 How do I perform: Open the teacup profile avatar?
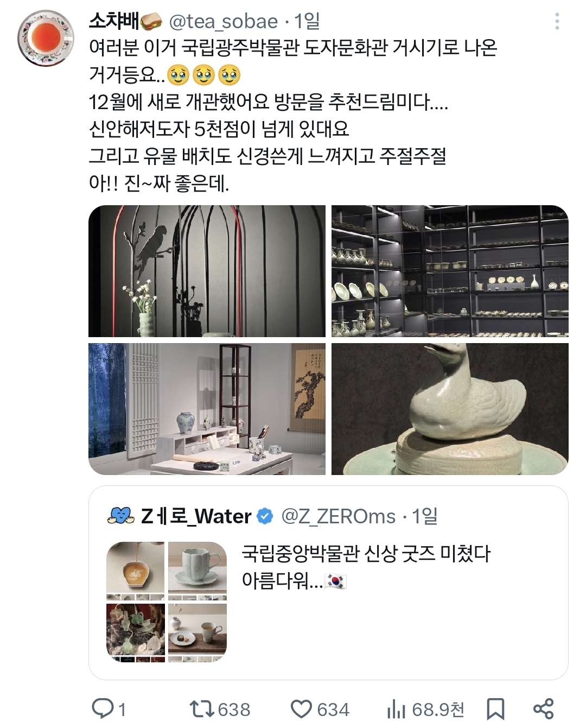click(45, 38)
